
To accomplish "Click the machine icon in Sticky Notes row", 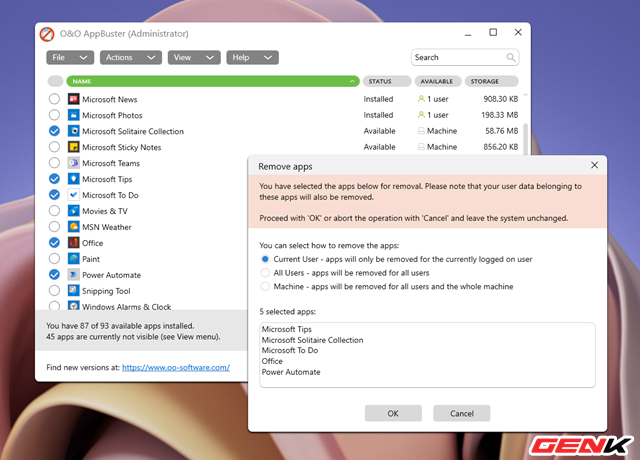I will coord(421,147).
